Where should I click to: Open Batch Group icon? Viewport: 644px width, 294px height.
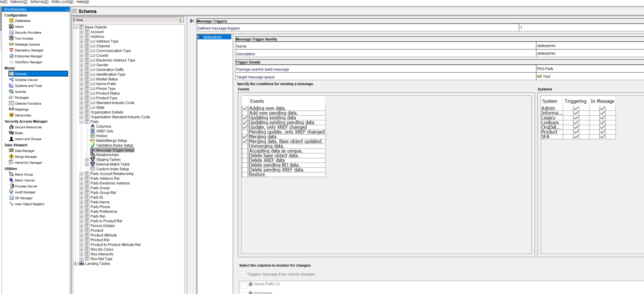point(11,174)
